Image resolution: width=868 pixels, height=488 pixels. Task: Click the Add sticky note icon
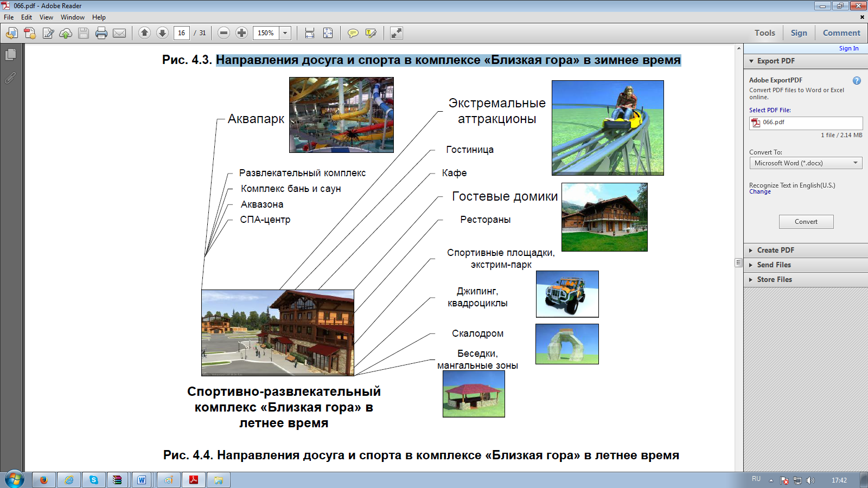tap(353, 33)
